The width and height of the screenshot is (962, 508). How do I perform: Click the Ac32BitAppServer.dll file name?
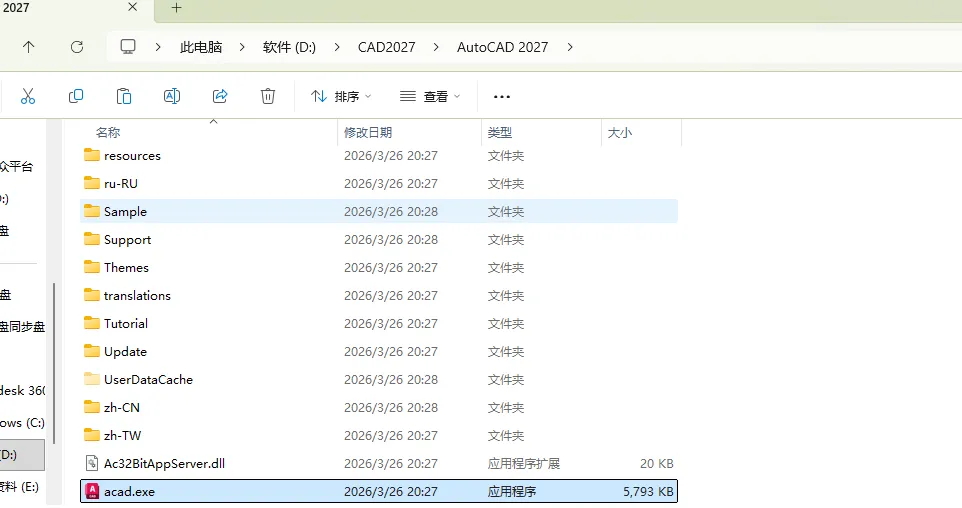pyautogui.click(x=164, y=464)
